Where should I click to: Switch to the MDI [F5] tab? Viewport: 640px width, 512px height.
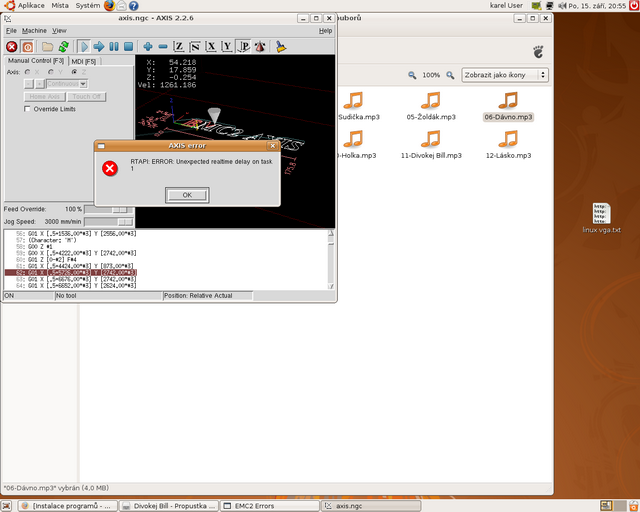[x=84, y=62]
